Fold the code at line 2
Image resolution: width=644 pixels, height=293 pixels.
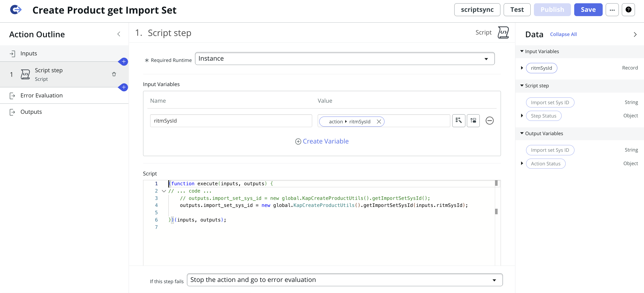[164, 191]
